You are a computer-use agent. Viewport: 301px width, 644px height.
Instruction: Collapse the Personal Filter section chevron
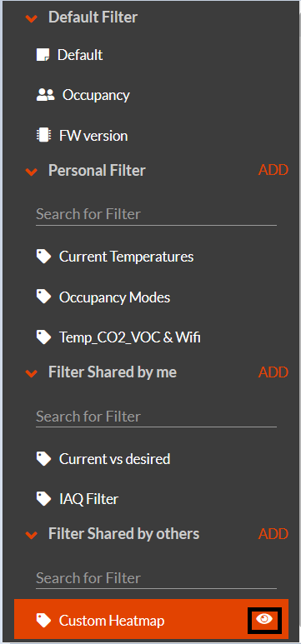tap(31, 172)
